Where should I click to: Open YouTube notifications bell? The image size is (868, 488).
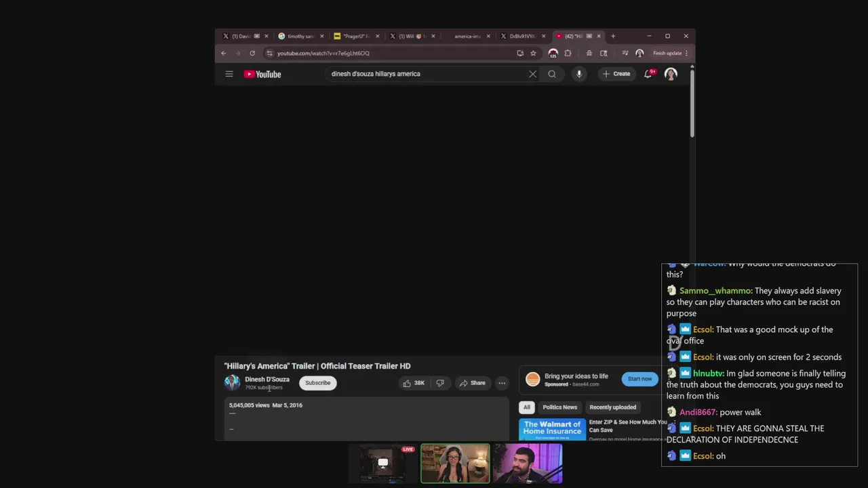tap(648, 74)
